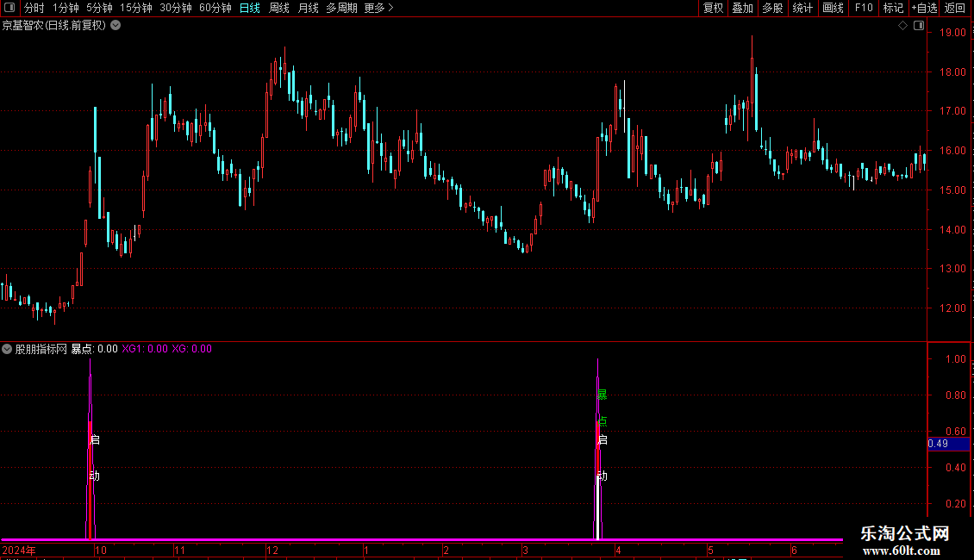The height and width of the screenshot is (560, 974).
Task: Add stock via +自选 button
Action: coord(924,8)
